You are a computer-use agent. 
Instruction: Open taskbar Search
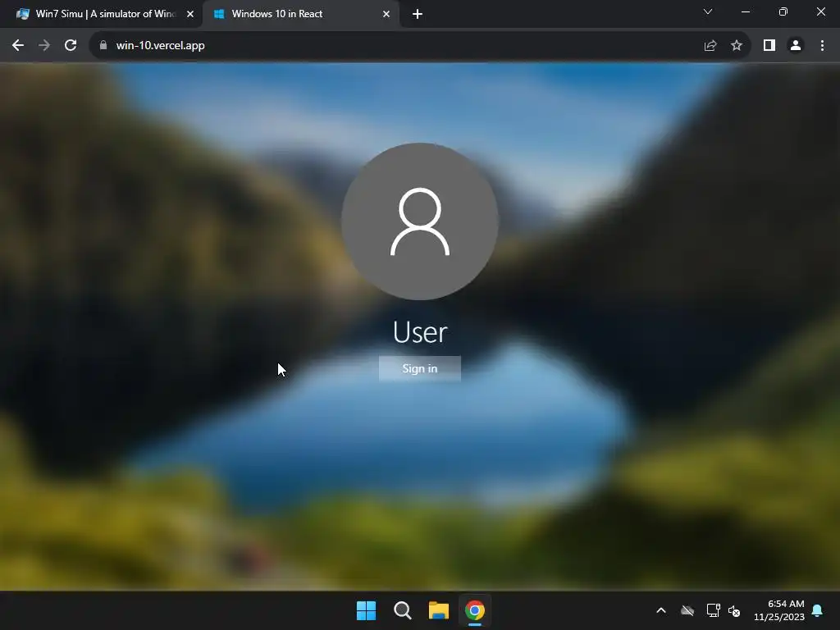pyautogui.click(x=402, y=610)
